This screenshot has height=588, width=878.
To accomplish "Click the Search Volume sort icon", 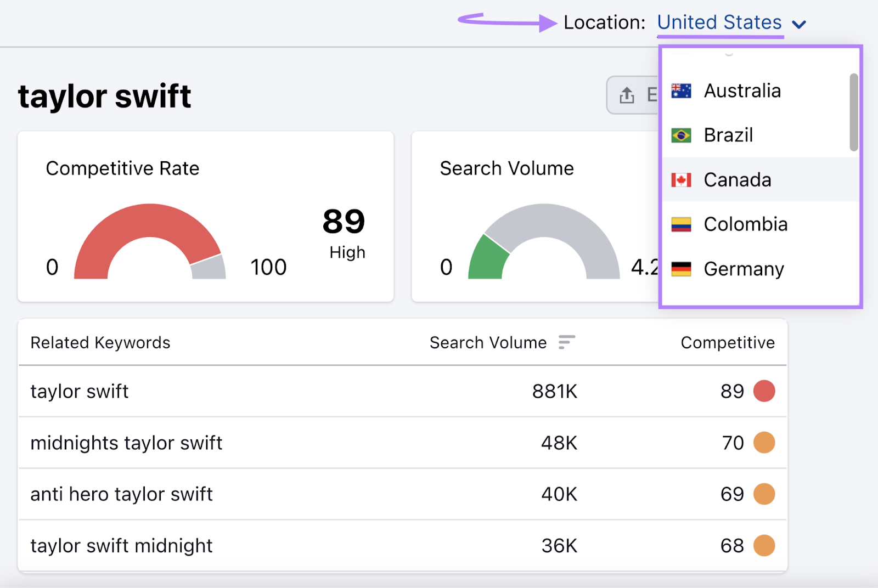I will [x=566, y=342].
